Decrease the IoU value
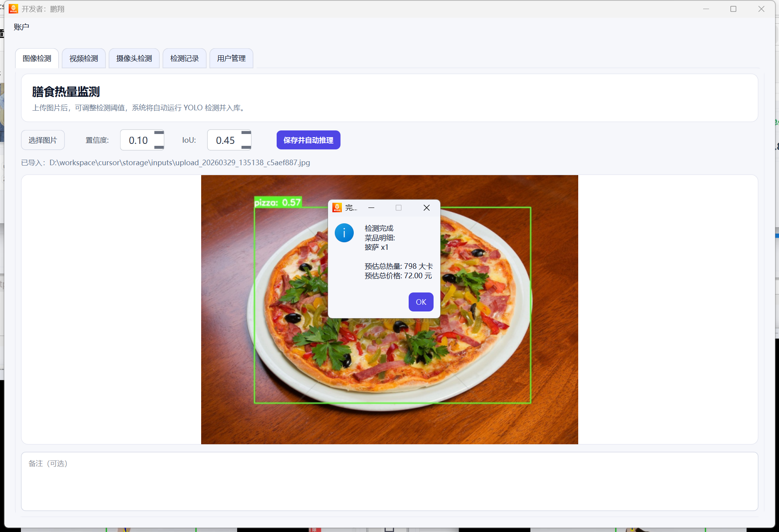 pos(246,147)
